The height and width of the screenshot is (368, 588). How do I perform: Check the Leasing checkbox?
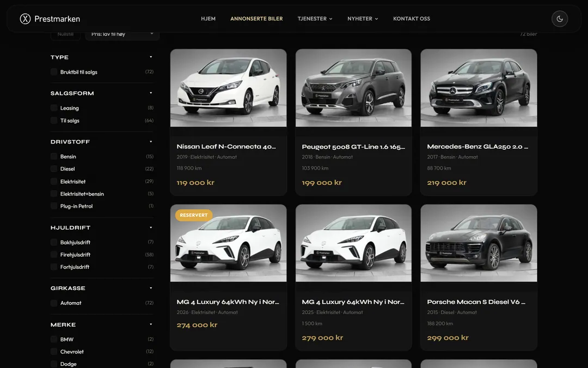(x=54, y=108)
